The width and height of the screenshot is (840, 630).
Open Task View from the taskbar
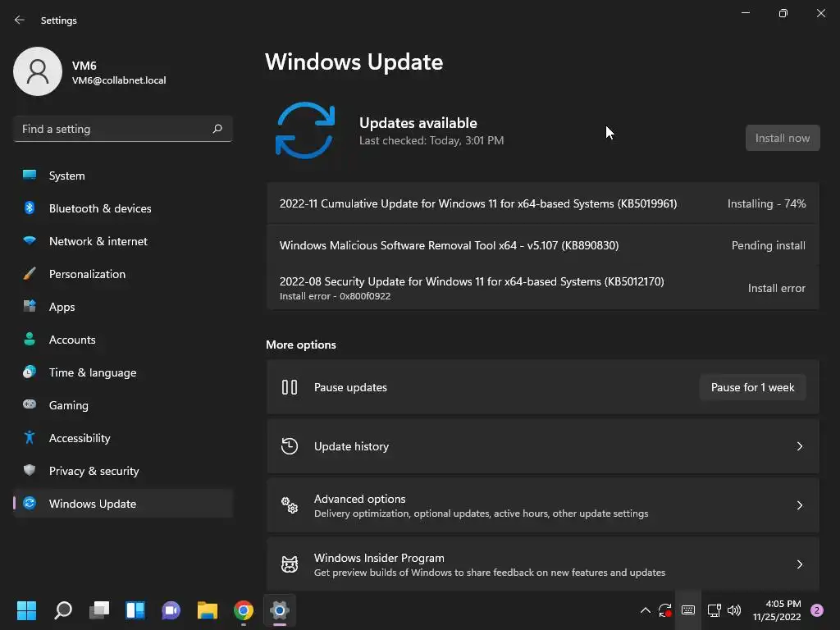(x=99, y=610)
